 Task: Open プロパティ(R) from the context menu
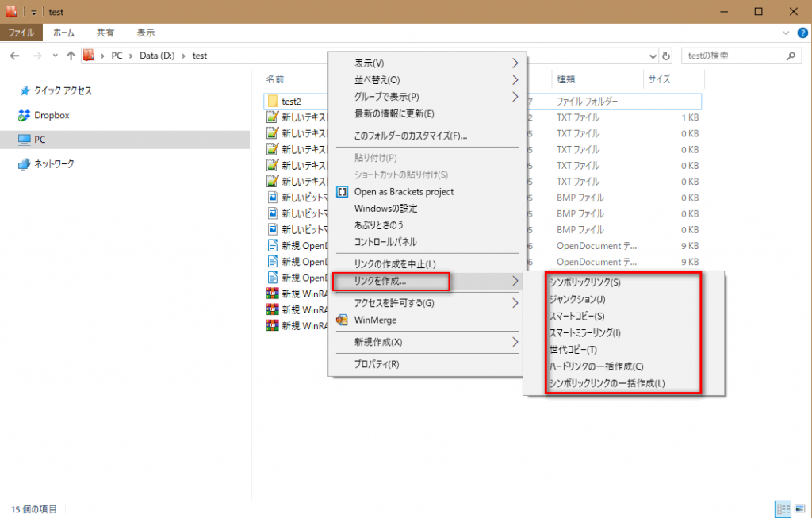[377, 364]
